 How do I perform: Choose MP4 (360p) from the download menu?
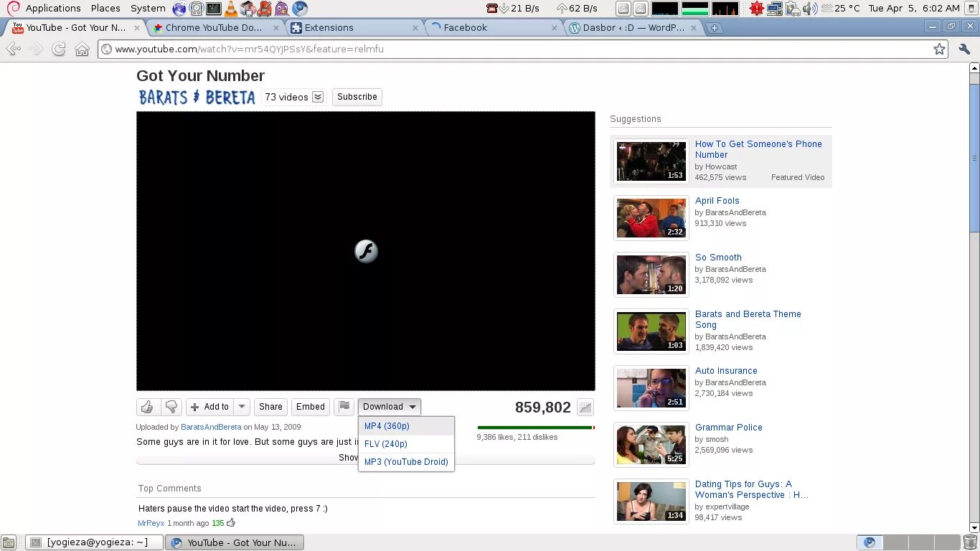406,426
